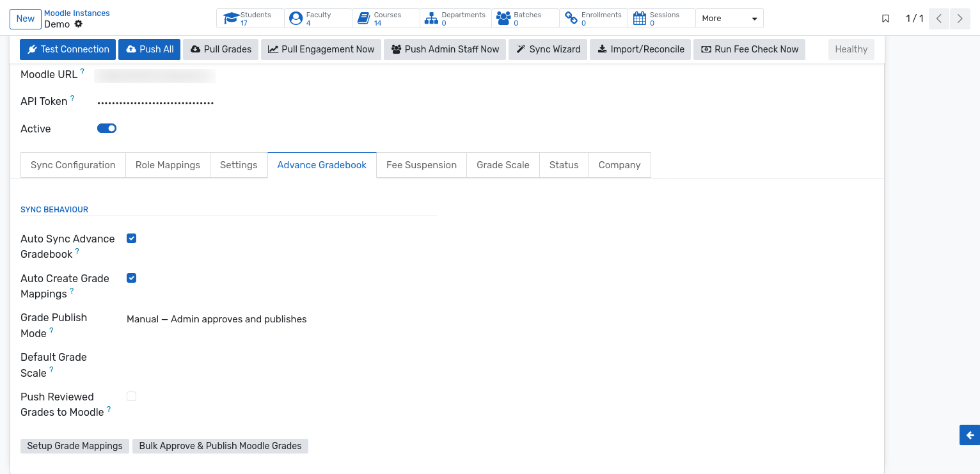
Task: Show help for Default Grade Scale
Action: coord(51,370)
